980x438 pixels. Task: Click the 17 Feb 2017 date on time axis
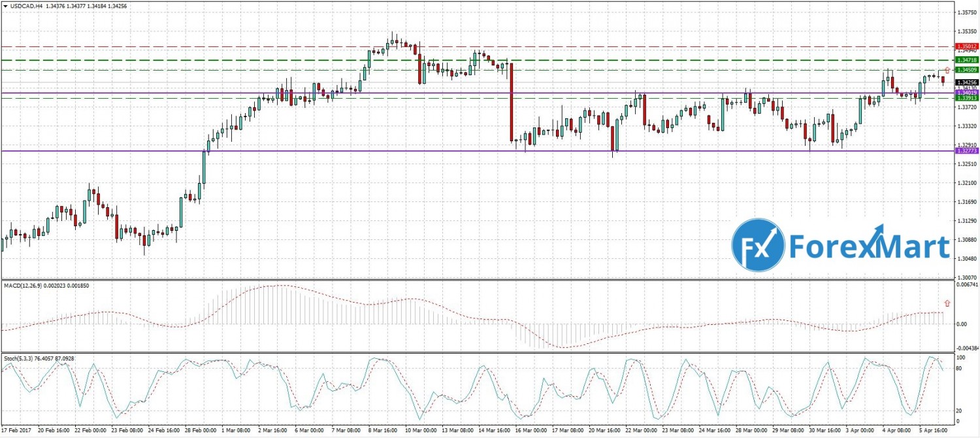tap(18, 431)
